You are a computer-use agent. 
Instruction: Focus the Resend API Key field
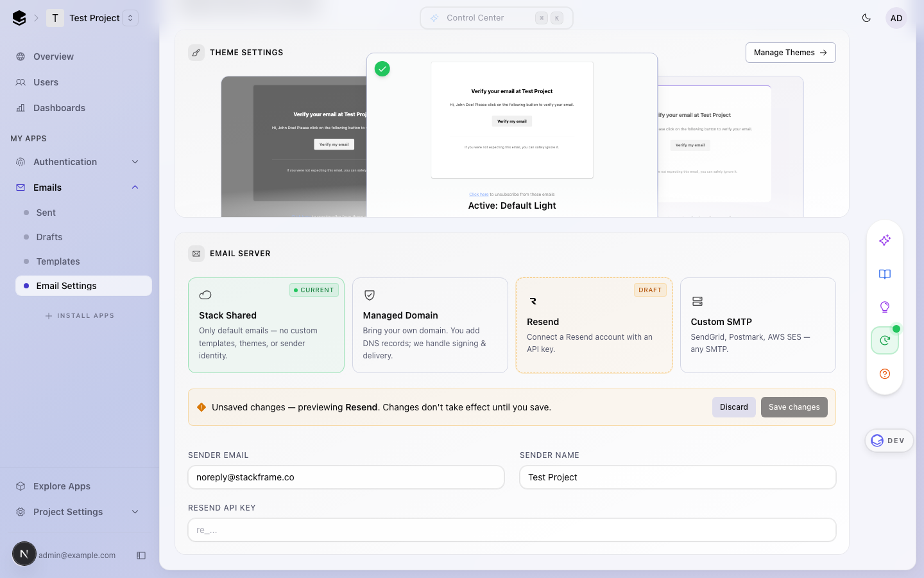point(512,530)
